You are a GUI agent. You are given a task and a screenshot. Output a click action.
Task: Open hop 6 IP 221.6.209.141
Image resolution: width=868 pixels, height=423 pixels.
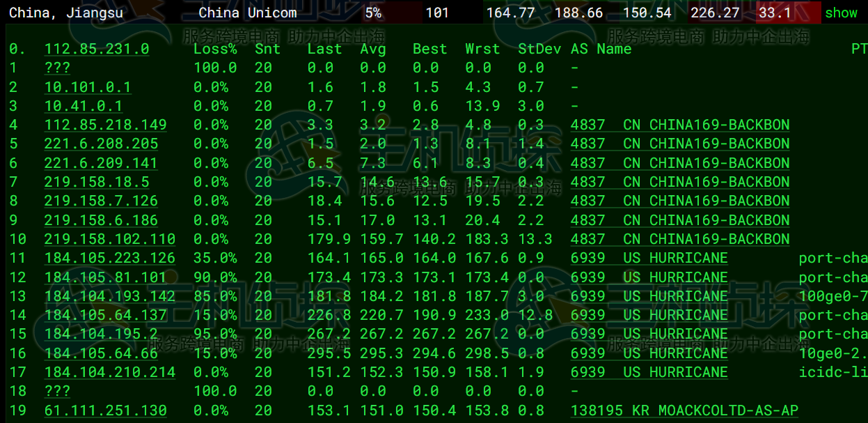102,163
